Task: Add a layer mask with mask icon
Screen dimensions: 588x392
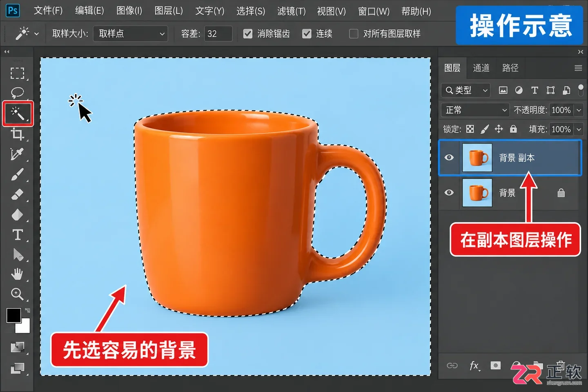Action: coord(496,365)
